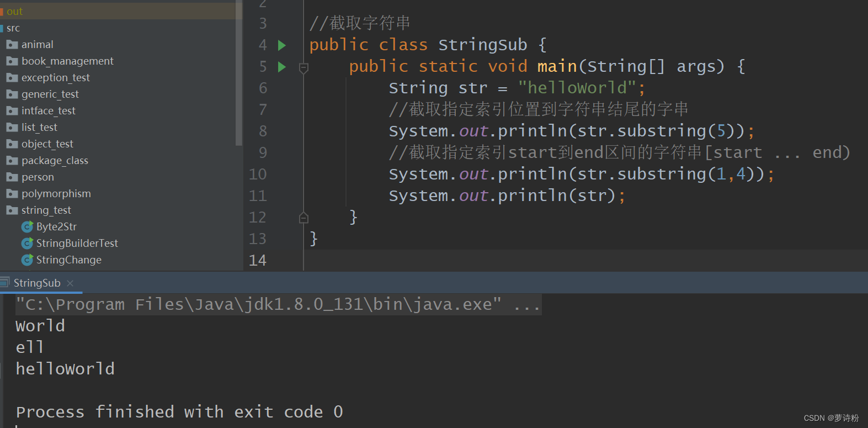The width and height of the screenshot is (868, 428).
Task: Click the list_test folder name
Action: click(39, 127)
